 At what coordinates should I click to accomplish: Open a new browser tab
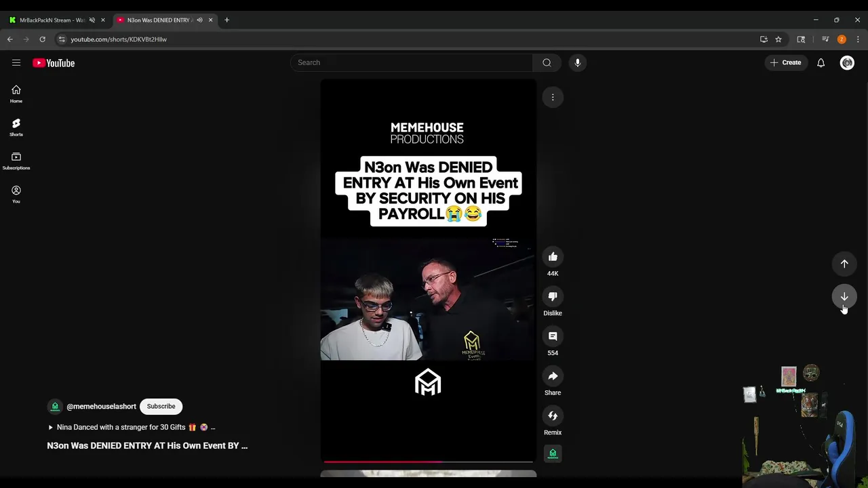tap(226, 20)
